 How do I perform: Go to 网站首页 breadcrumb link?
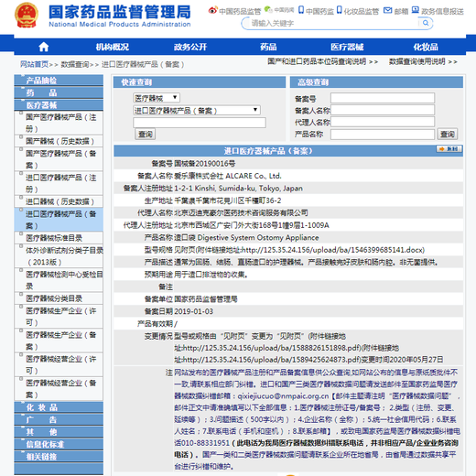34,64
